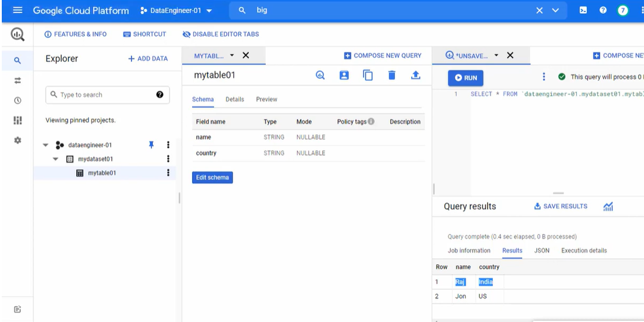Screen dimensions: 644x322
Task: Open Features & Info
Action: click(76, 34)
